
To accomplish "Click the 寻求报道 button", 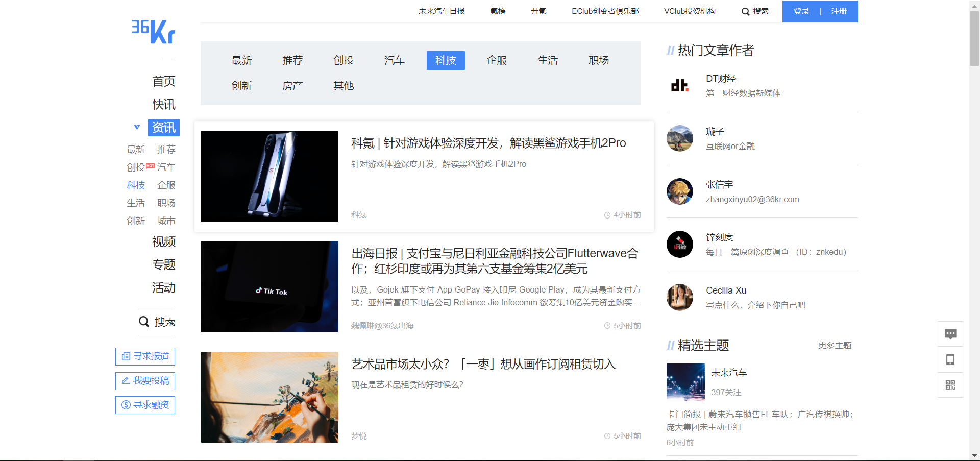I will [145, 356].
